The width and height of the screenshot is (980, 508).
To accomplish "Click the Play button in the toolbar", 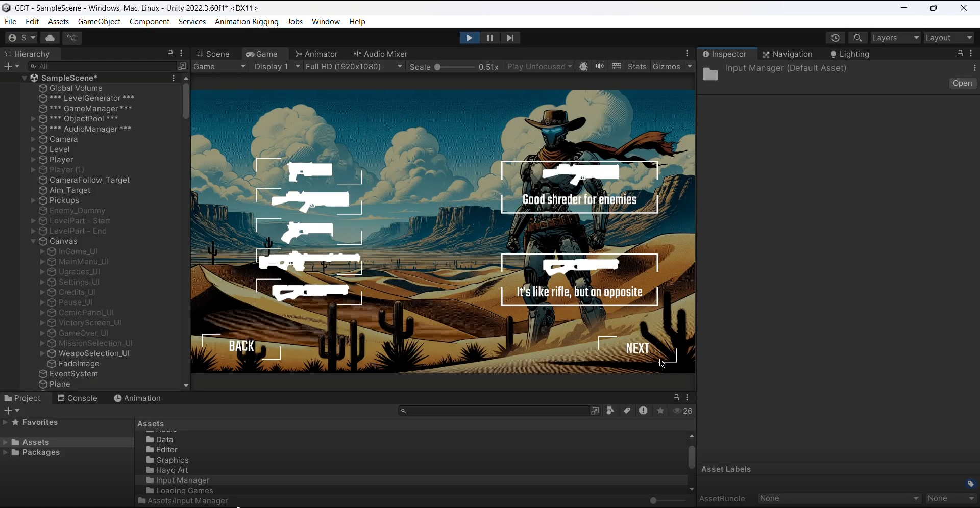I will (469, 38).
